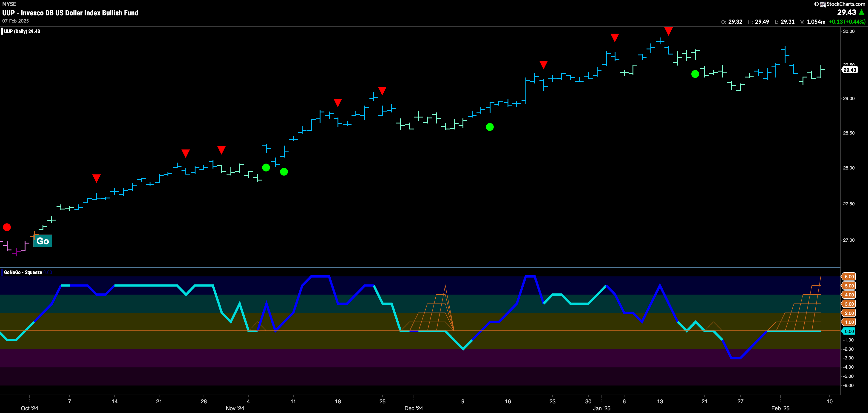The width and height of the screenshot is (868, 413).
Task: Click the 30.00 price axis label
Action: [849, 31]
